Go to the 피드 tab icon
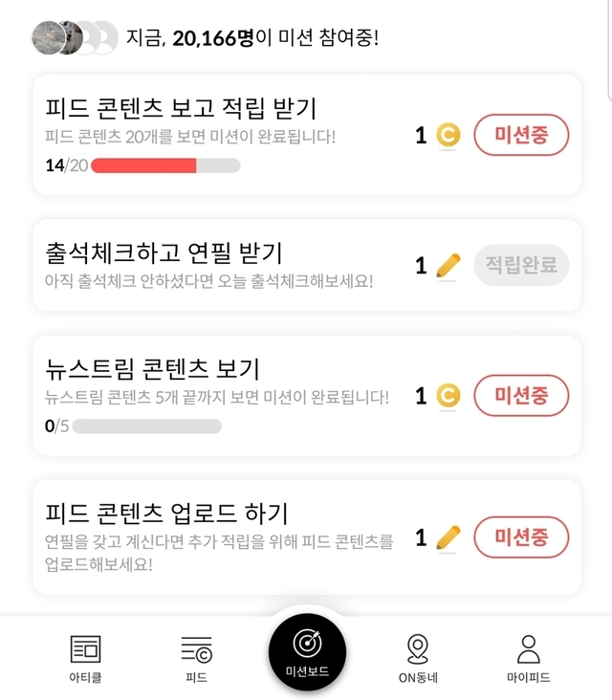Screen dimensions: 612x700 [196, 649]
